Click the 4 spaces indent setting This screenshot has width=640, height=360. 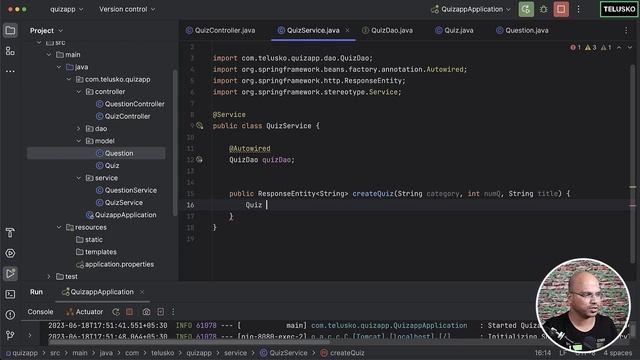[x=618, y=353]
